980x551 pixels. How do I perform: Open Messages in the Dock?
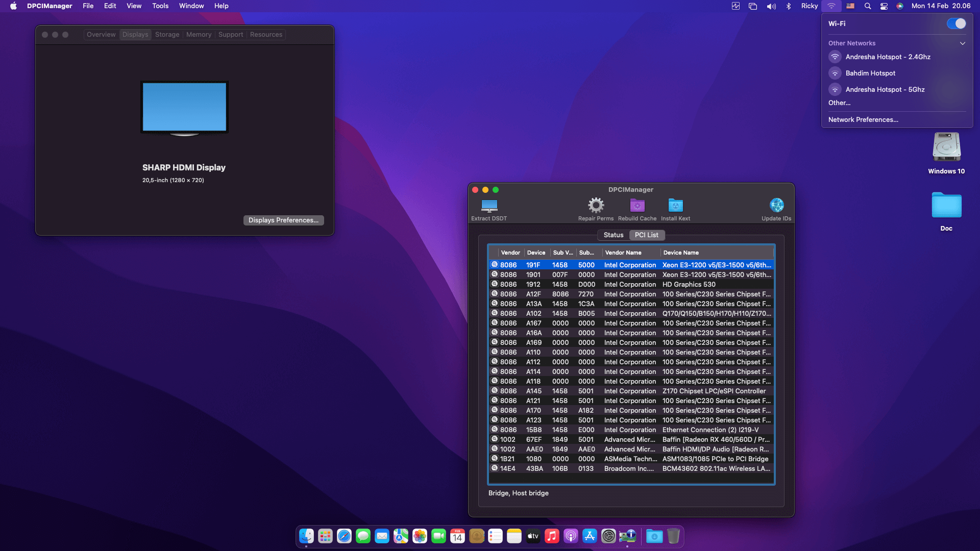[363, 536]
